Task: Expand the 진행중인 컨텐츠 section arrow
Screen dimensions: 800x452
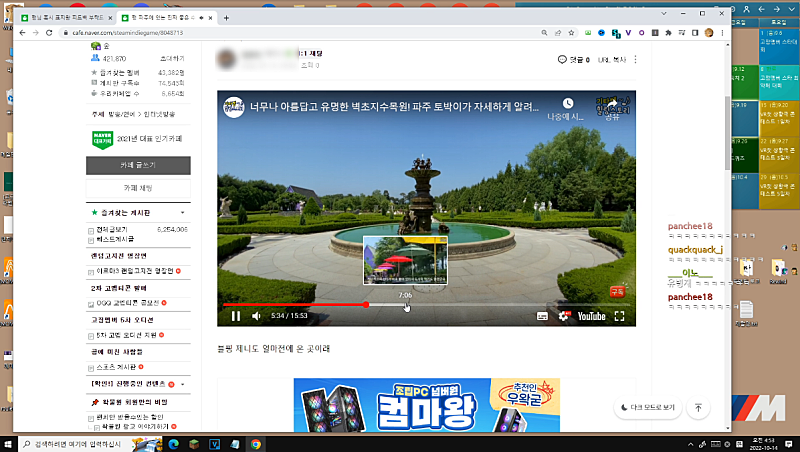Action: (x=182, y=384)
